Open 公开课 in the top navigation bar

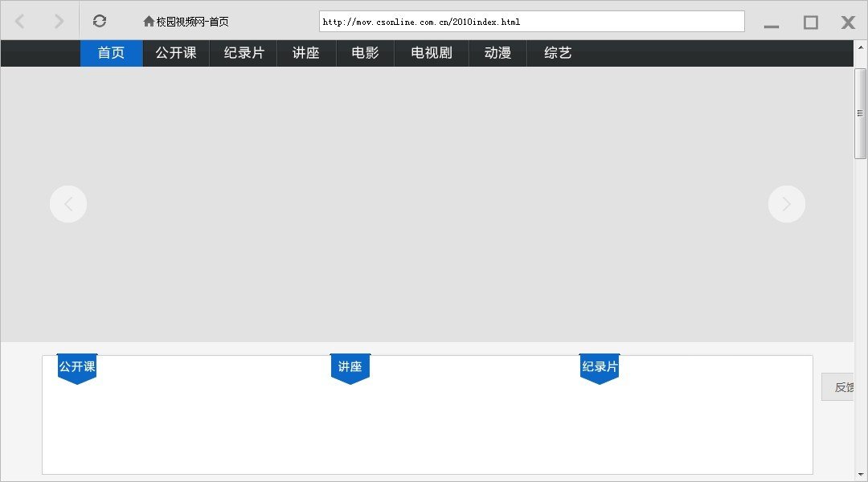[x=176, y=54]
